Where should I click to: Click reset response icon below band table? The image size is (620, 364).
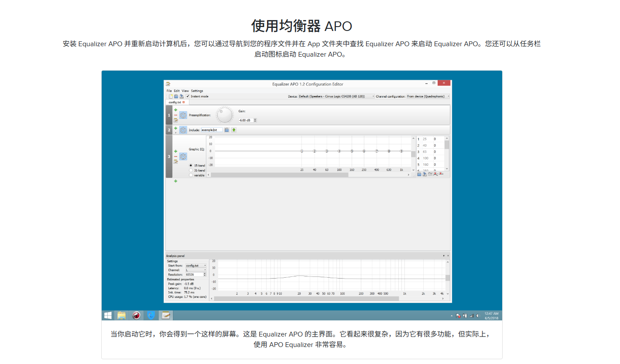[441, 174]
